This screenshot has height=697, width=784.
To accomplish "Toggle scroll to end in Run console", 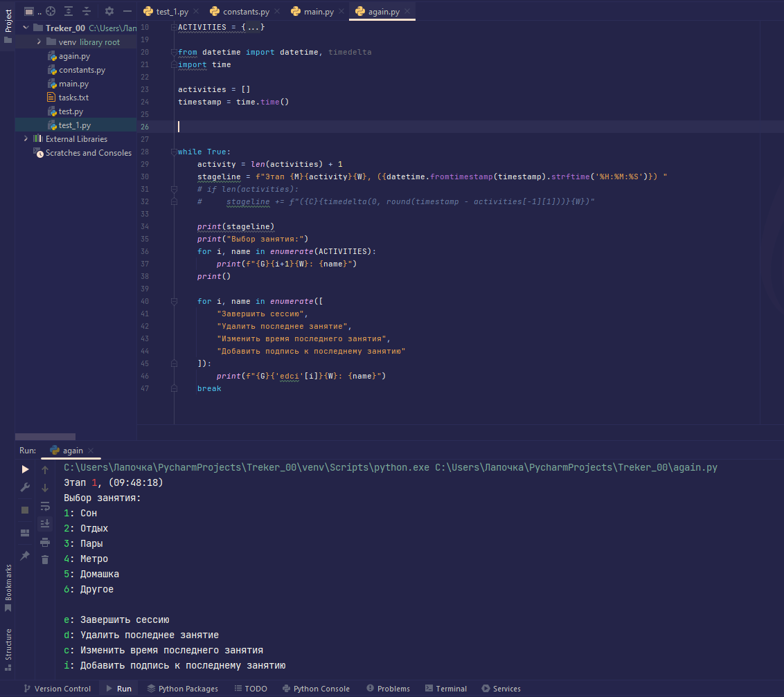I will coord(45,524).
